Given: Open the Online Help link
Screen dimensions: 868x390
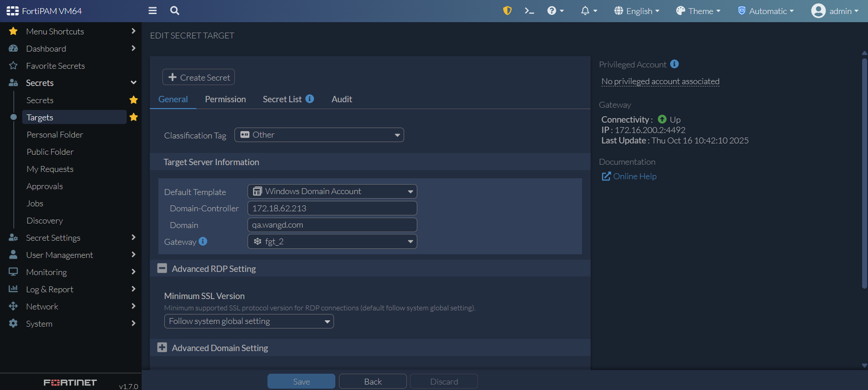Looking at the screenshot, I should click(x=634, y=176).
